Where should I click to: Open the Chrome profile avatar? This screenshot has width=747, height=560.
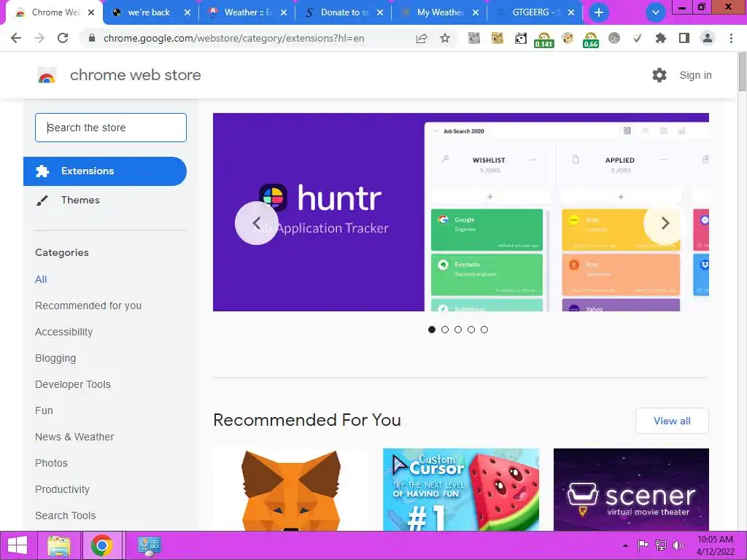point(708,38)
